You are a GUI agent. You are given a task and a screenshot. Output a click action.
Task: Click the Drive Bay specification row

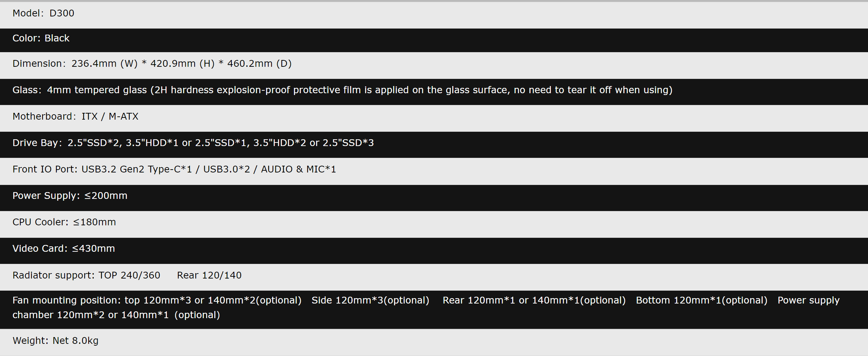(193, 143)
